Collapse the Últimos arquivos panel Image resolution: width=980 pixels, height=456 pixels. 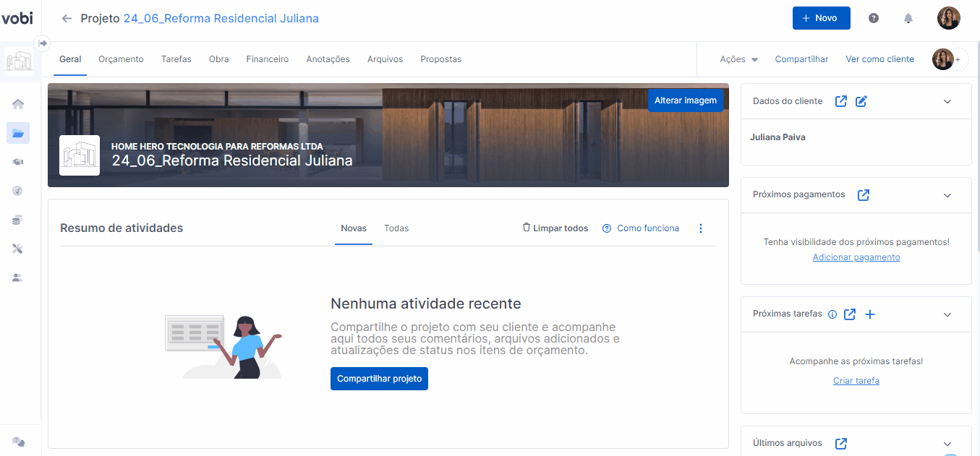click(x=947, y=444)
